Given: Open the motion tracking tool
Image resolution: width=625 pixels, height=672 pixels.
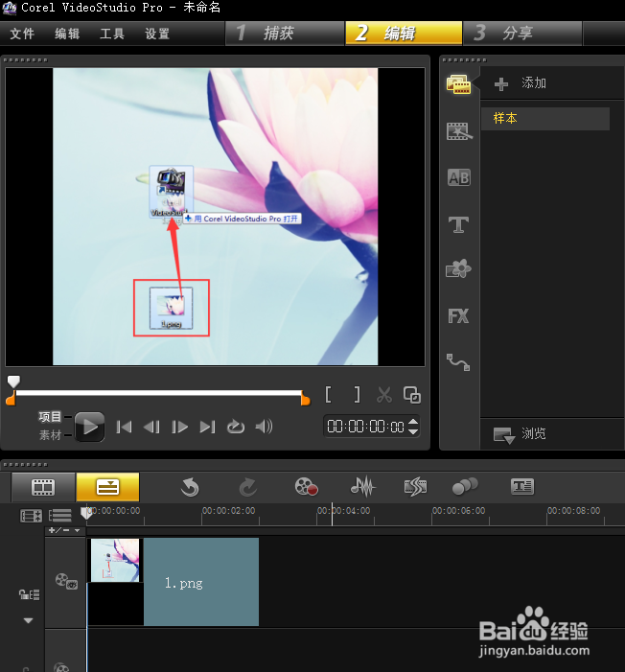Looking at the screenshot, I should point(465,486).
